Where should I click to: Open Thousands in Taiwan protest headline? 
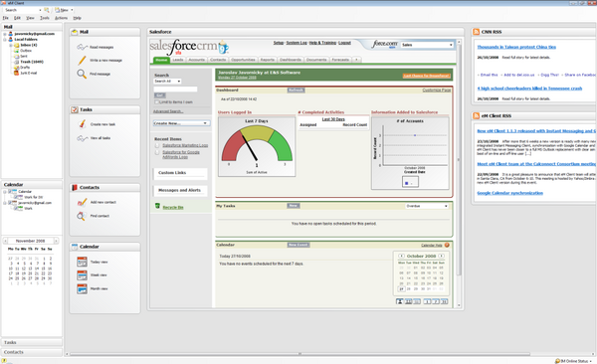516,47
